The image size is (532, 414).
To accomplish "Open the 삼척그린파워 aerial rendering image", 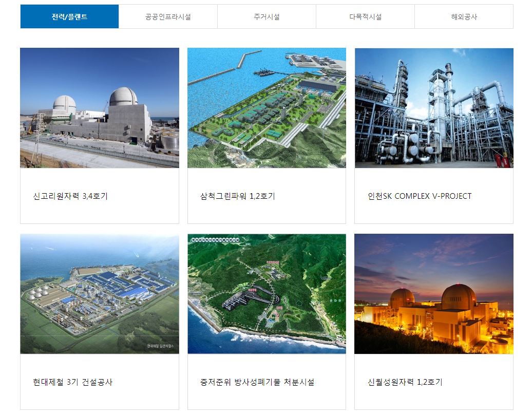I will point(267,108).
